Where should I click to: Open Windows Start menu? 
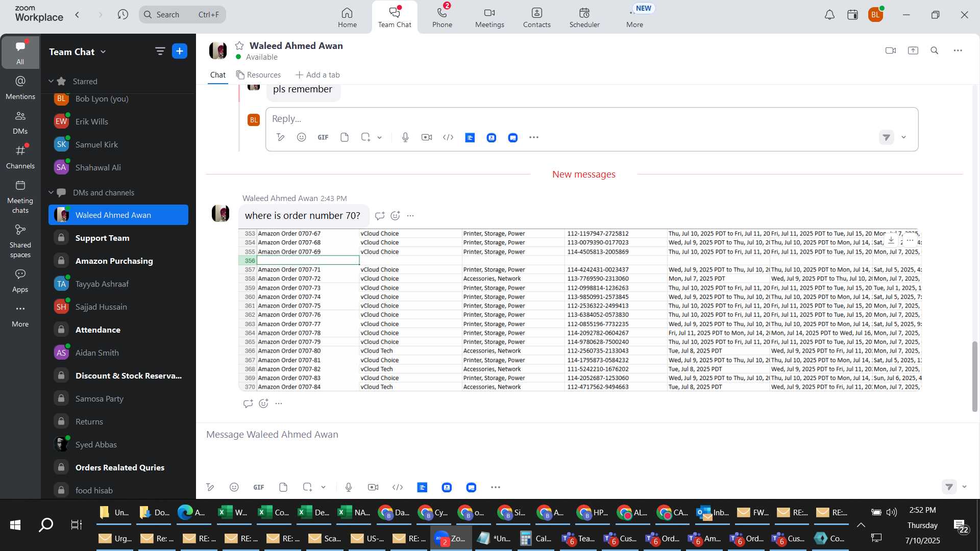(15, 524)
